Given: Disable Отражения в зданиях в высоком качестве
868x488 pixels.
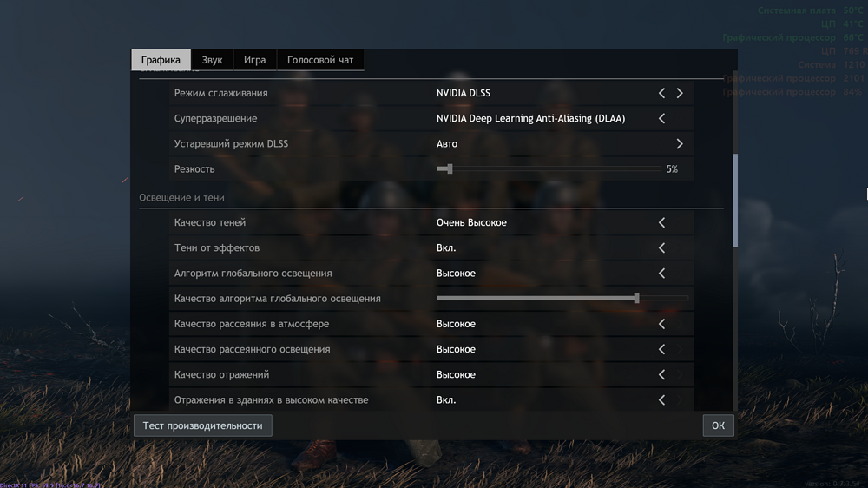Looking at the screenshot, I should 661,400.
